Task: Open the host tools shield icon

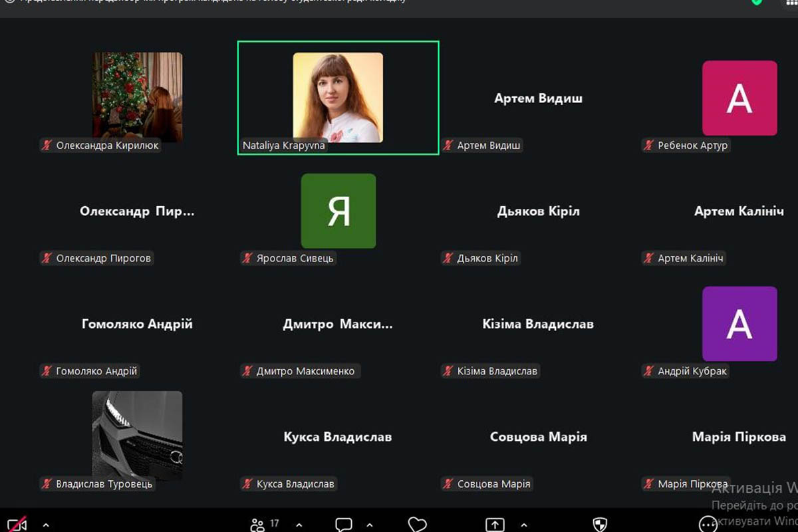Action: [x=600, y=525]
